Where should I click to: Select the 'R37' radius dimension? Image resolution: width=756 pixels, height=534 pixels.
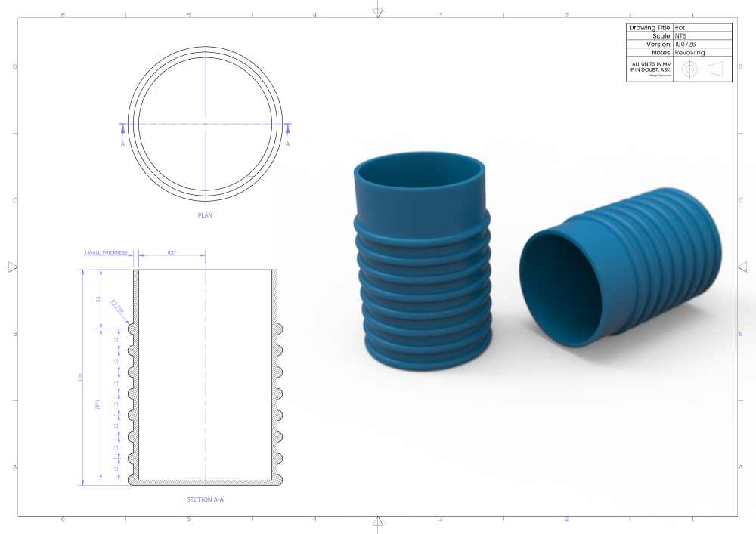click(x=172, y=252)
